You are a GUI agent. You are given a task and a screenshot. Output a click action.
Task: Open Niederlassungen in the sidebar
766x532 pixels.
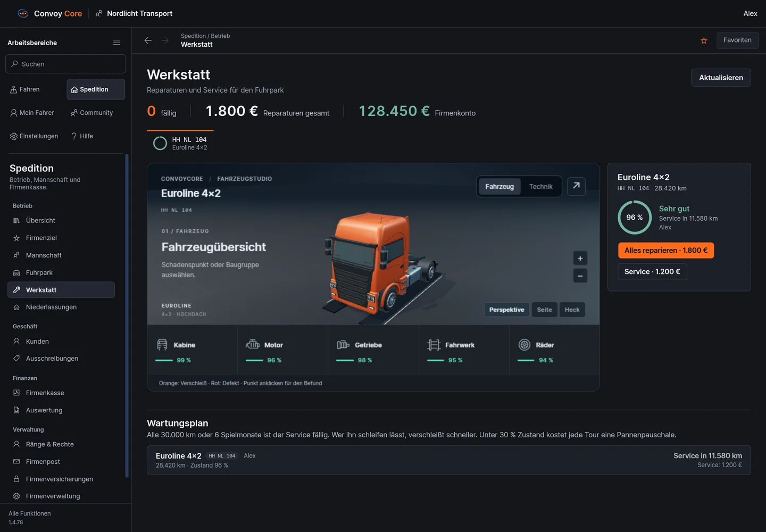click(61, 307)
